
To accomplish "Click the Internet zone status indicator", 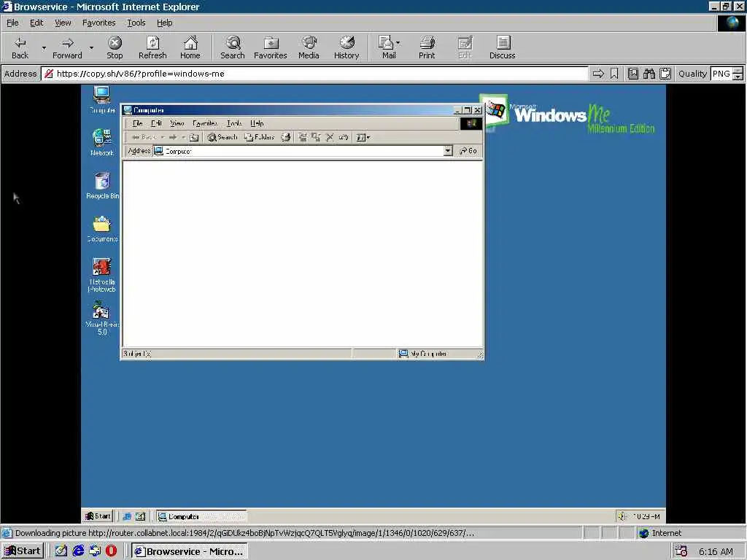I will click(x=660, y=533).
